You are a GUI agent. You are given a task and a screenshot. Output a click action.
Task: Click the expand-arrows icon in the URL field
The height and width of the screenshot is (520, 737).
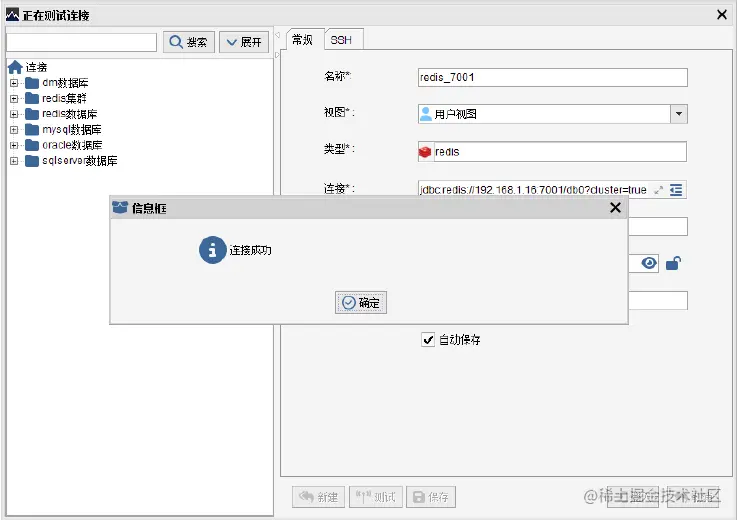[659, 190]
